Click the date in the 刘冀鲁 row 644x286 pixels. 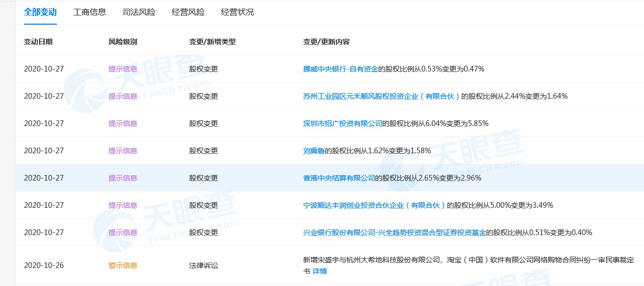[44, 150]
